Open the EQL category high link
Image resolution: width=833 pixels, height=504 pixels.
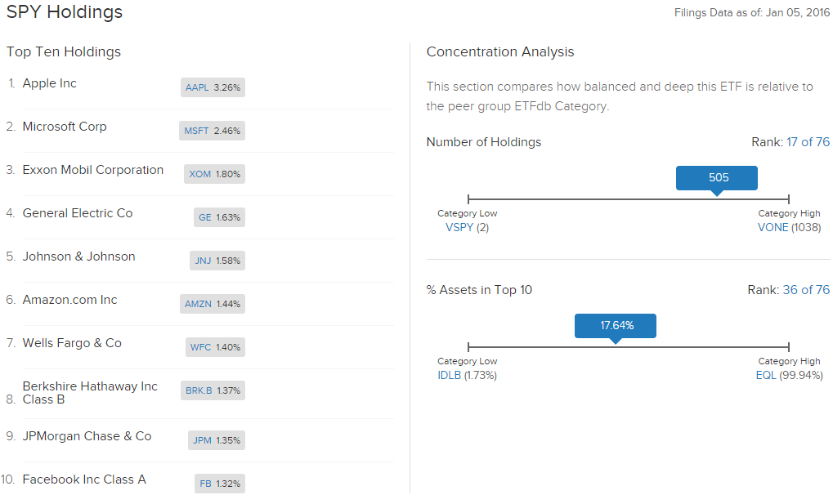pyautogui.click(x=765, y=375)
